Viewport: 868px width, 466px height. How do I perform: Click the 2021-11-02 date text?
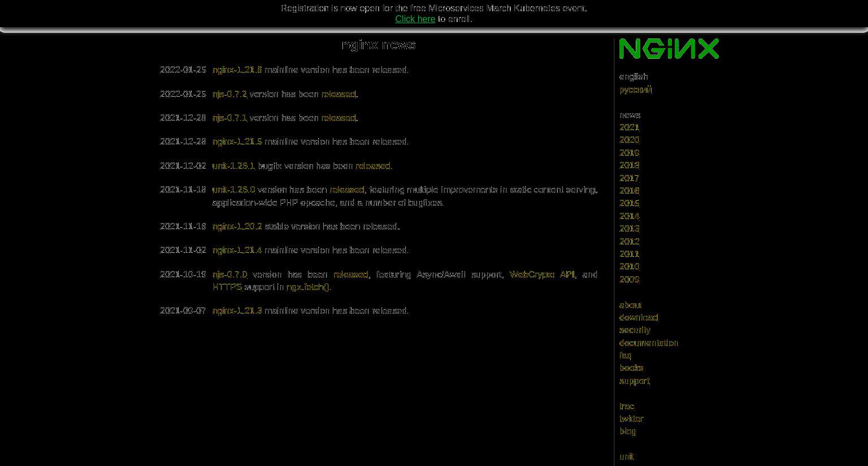(183, 250)
